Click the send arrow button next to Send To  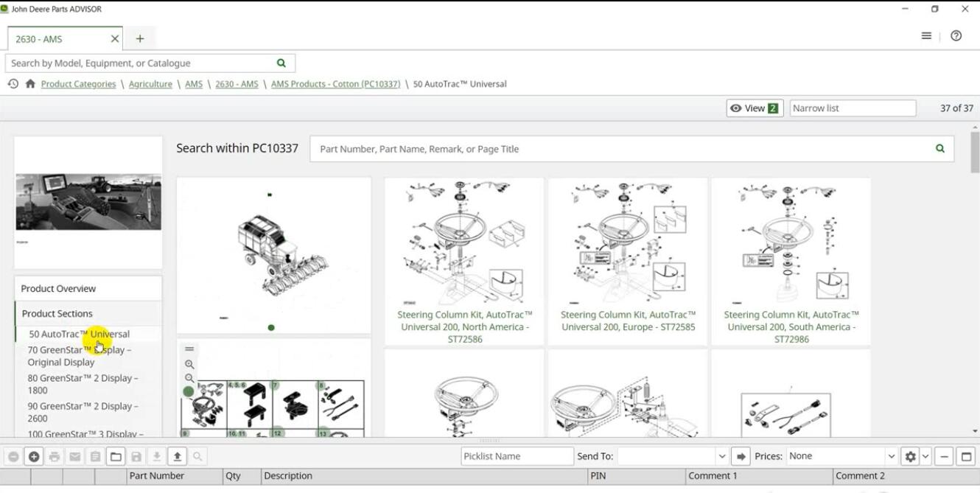point(741,457)
